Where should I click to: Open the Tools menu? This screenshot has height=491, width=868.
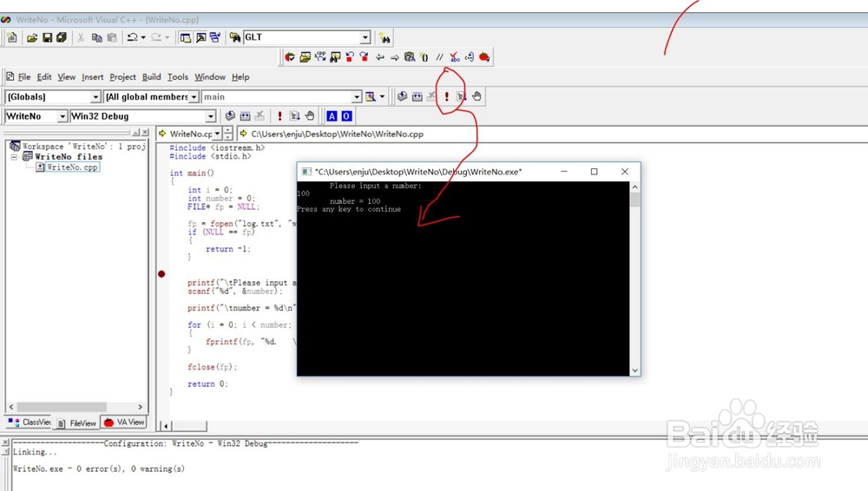pyautogui.click(x=178, y=77)
